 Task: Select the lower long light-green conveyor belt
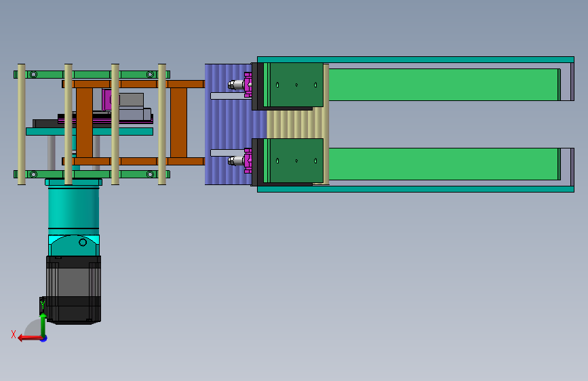coord(444,164)
